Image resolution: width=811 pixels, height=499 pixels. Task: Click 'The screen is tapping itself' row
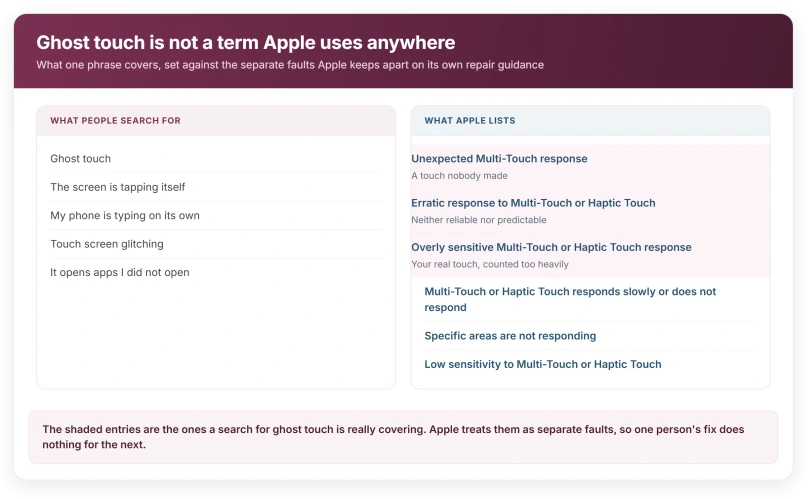216,187
